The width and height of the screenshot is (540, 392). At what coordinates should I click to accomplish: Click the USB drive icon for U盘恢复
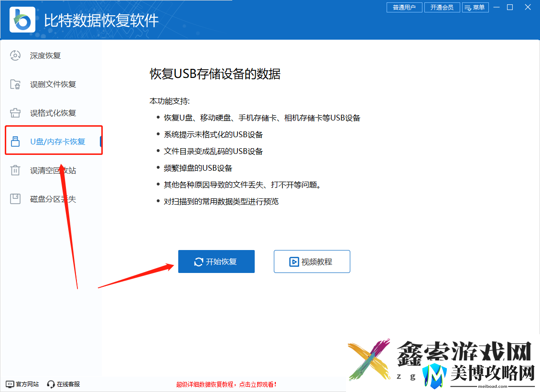15,141
